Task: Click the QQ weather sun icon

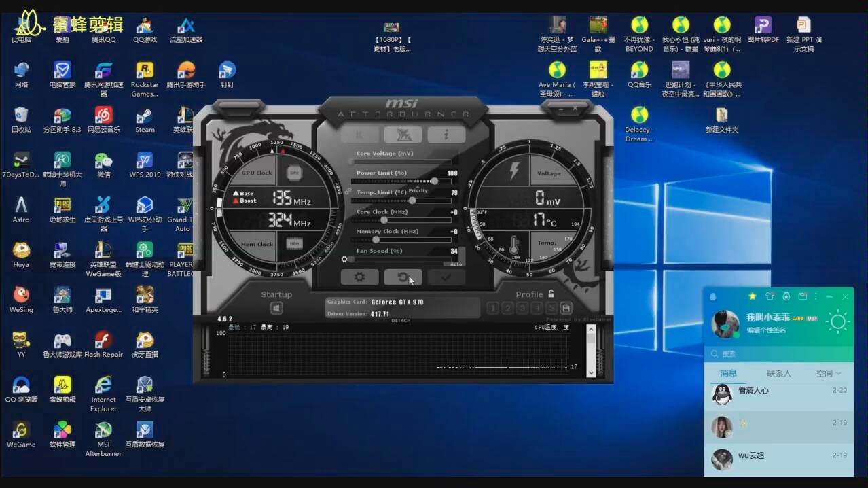Action: pyautogui.click(x=837, y=321)
